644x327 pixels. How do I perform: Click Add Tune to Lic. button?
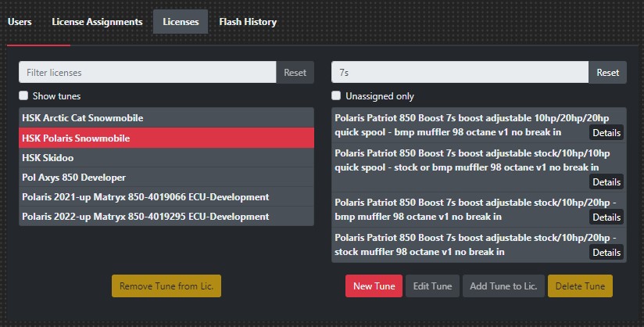pyautogui.click(x=503, y=286)
